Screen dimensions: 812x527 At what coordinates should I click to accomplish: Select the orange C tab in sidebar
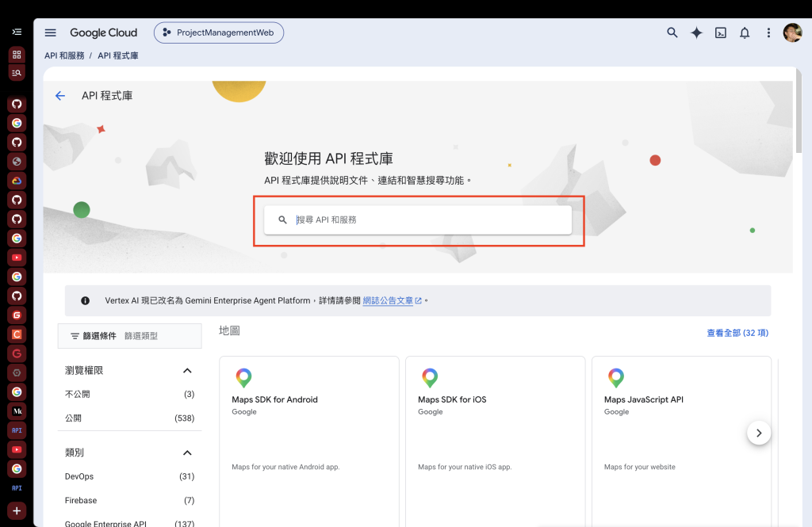coord(17,334)
